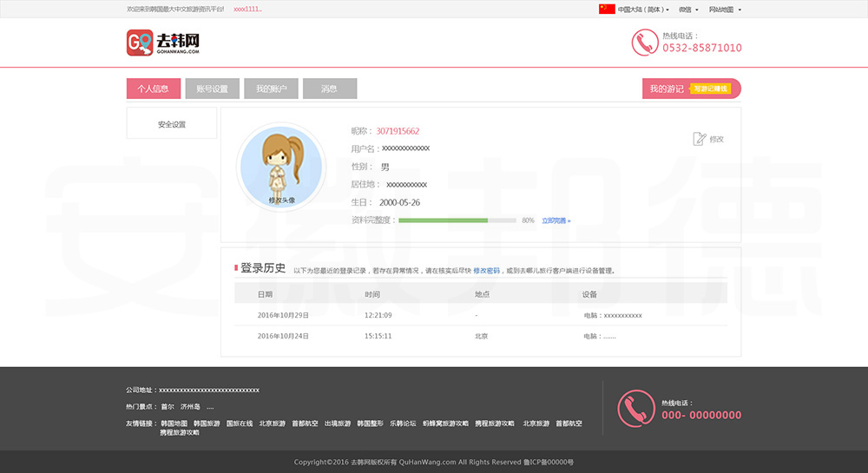The image size is (868, 473).
Task: Select the 消息 tab
Action: click(x=330, y=89)
